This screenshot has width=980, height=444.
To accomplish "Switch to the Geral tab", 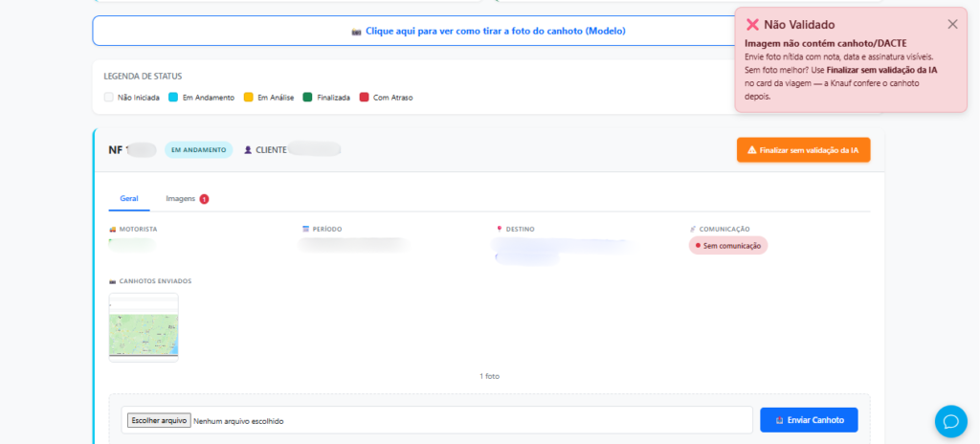I will pyautogui.click(x=129, y=198).
